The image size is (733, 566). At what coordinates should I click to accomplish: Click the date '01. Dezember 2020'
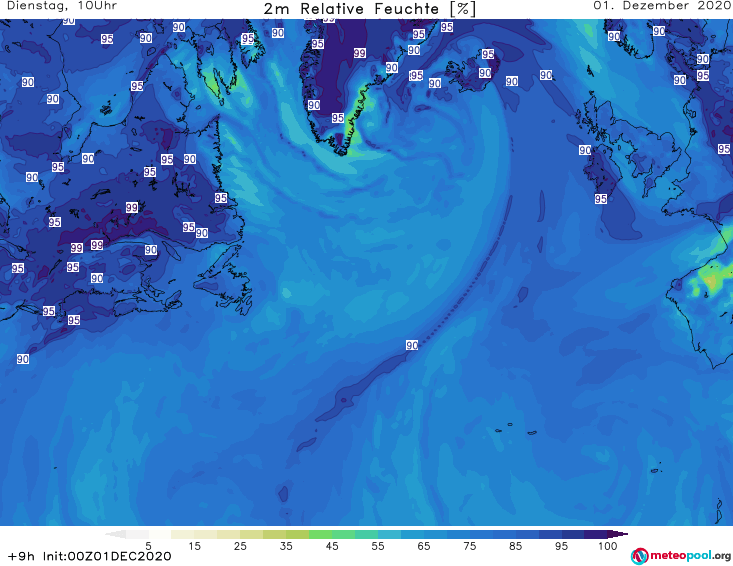pos(662,6)
